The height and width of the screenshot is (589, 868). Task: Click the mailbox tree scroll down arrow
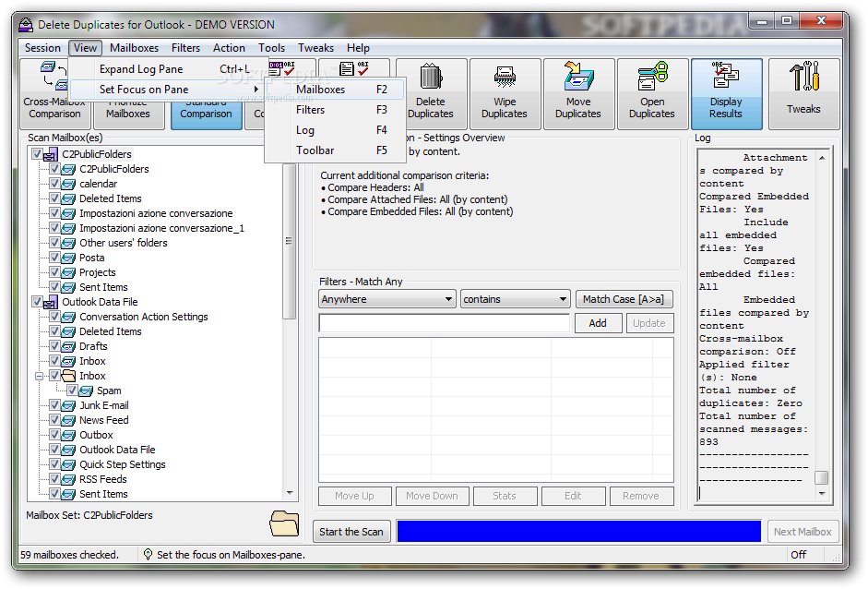pyautogui.click(x=290, y=493)
